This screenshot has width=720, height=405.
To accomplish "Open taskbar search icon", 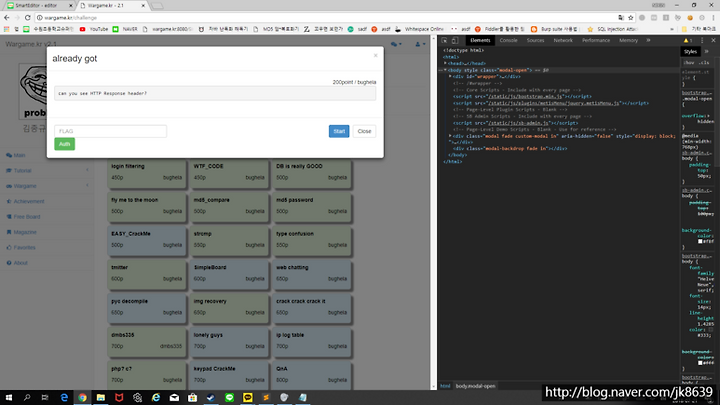I will click(x=27, y=398).
